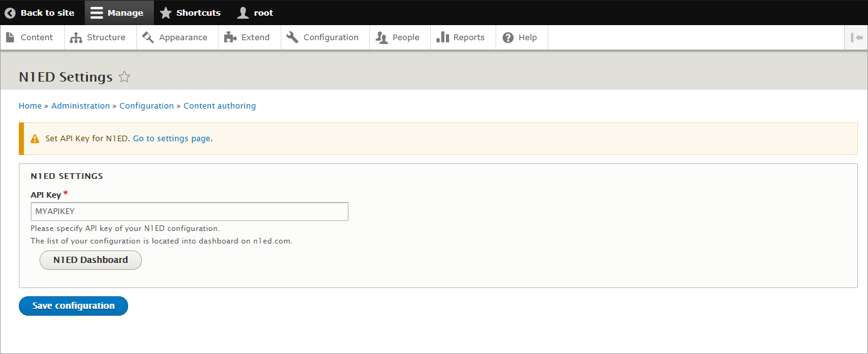
Task: Click the Structure hierarchy icon
Action: pos(76,38)
